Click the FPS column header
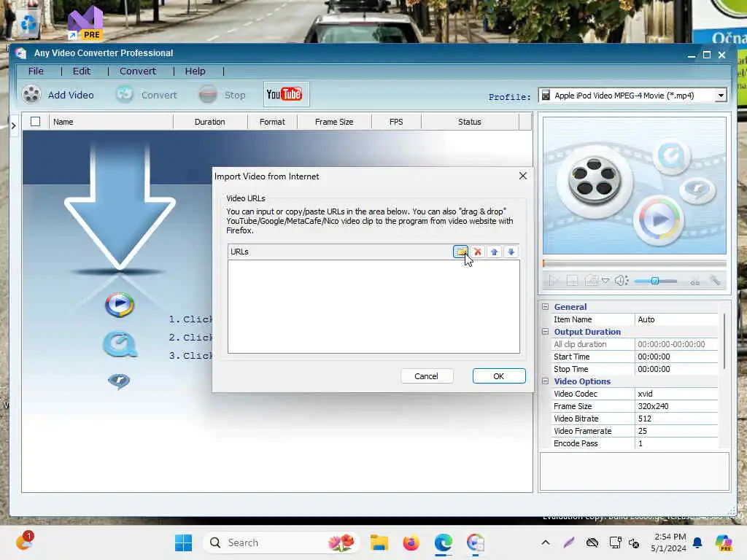Viewport: 747px width, 560px height. click(x=396, y=122)
